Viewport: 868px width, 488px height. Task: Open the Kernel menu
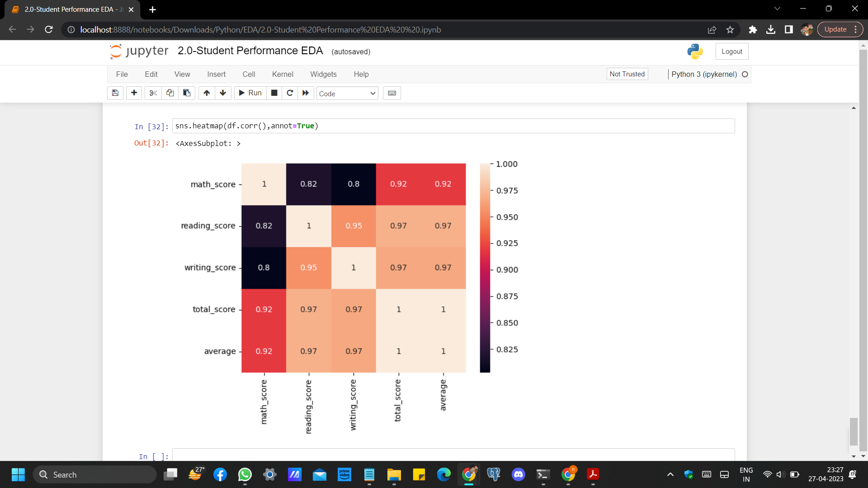(283, 74)
